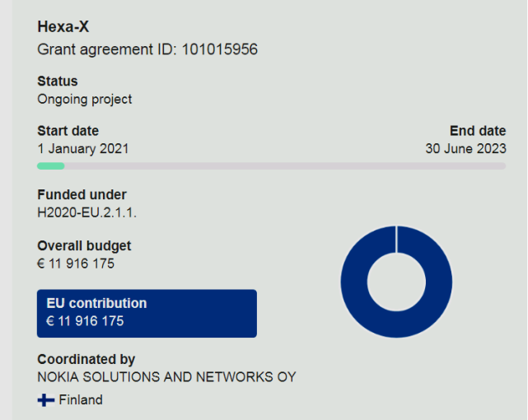Click the Overall budget heading
Viewport: 528px width, 420px height.
pyautogui.click(x=84, y=245)
